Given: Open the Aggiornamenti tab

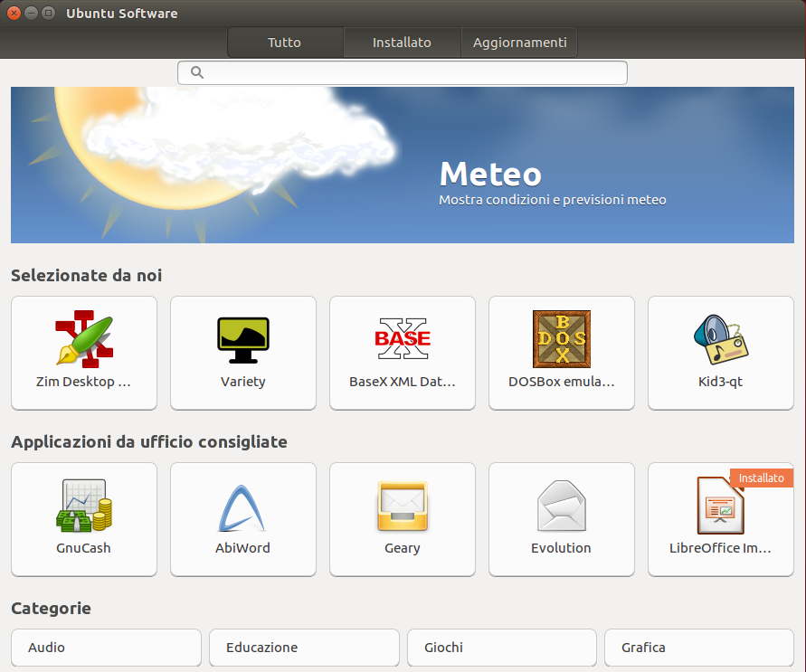Looking at the screenshot, I should (519, 43).
